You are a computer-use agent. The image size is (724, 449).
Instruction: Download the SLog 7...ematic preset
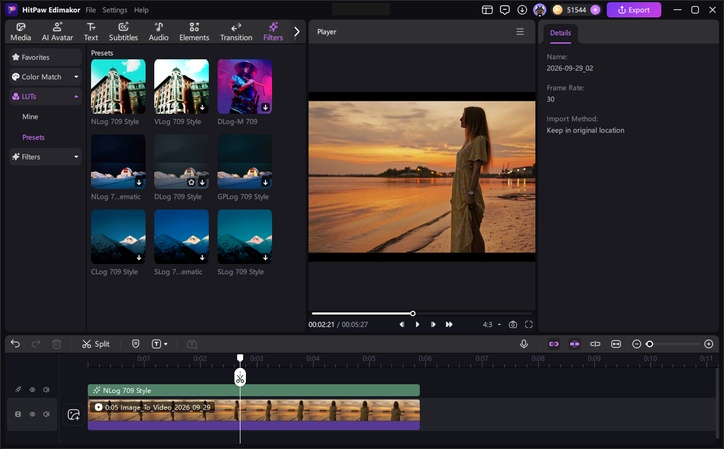(x=202, y=258)
